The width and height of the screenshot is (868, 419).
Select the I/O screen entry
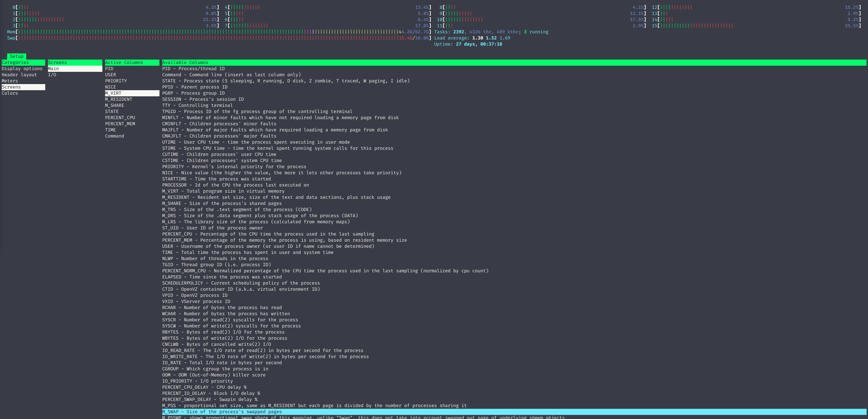(x=52, y=75)
